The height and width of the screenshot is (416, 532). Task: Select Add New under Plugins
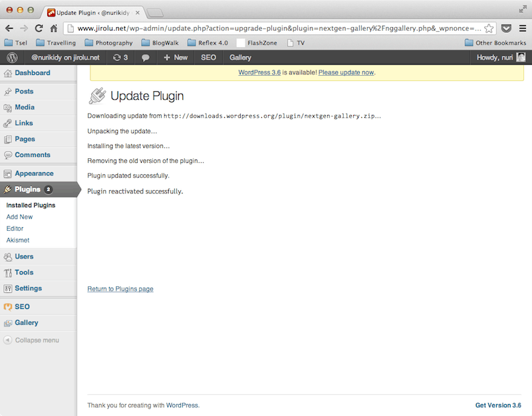point(19,217)
